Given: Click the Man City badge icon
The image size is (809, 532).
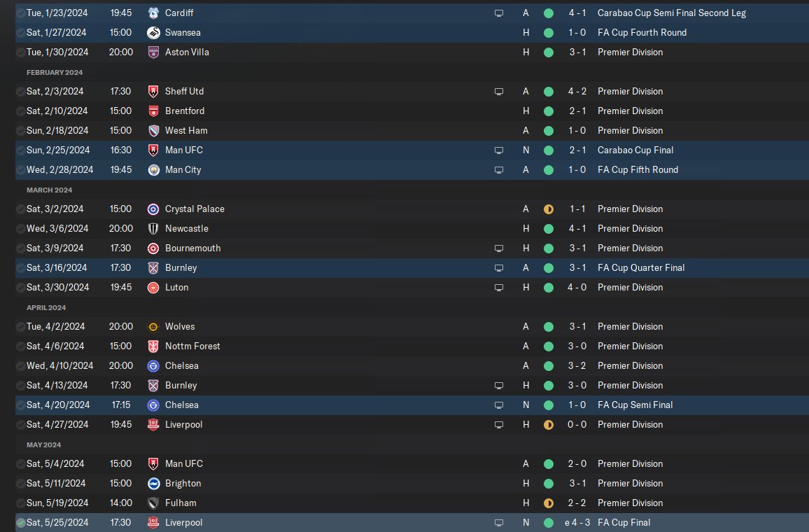Looking at the screenshot, I should (153, 170).
